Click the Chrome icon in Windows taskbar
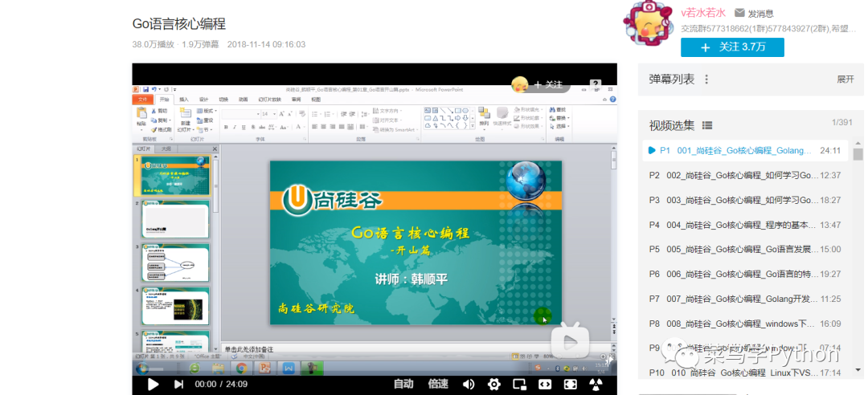Screen dimensions: 868x395 (241, 369)
